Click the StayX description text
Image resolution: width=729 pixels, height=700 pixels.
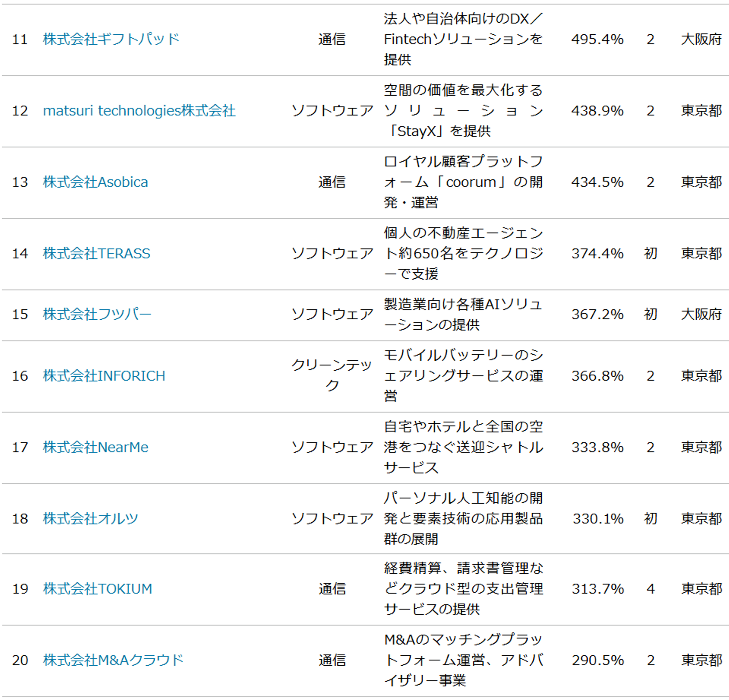463,110
